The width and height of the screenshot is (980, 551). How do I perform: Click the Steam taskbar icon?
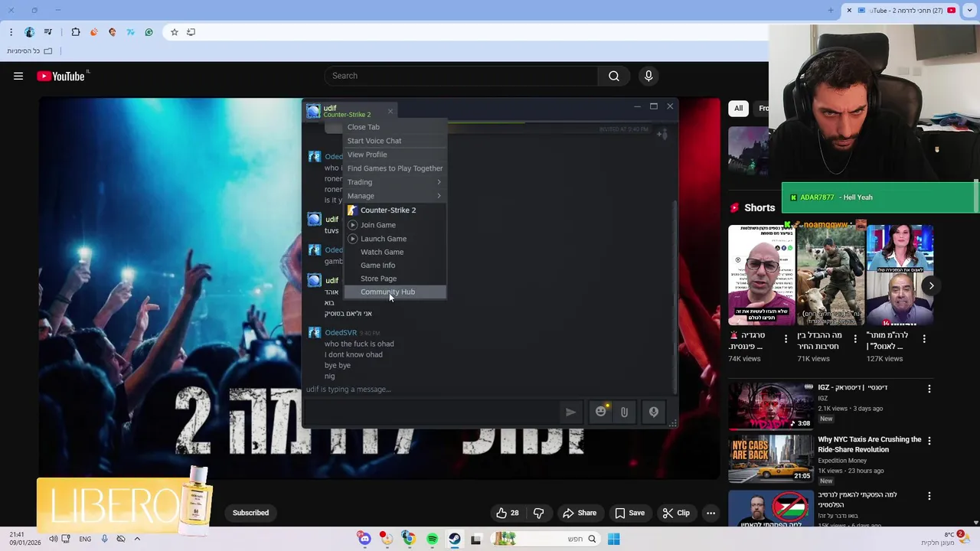click(455, 539)
